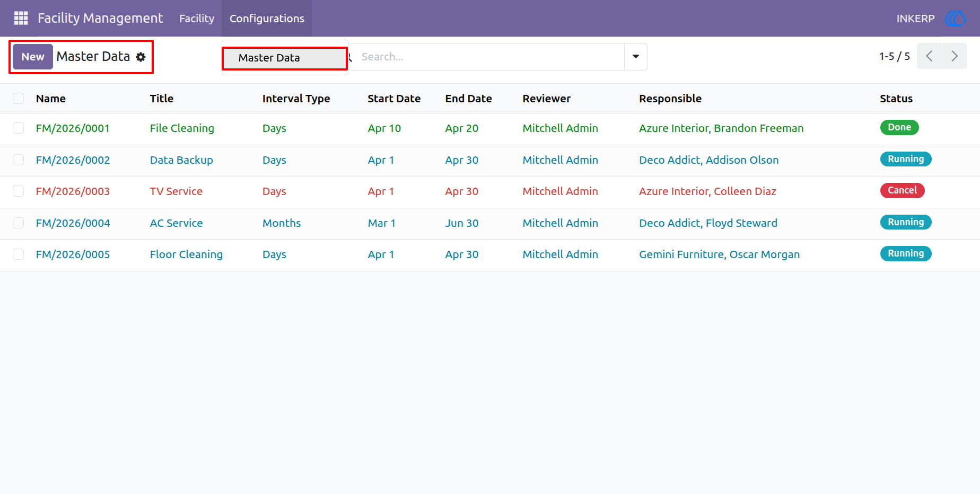Click the New button
The height and width of the screenshot is (494, 980).
tap(33, 57)
